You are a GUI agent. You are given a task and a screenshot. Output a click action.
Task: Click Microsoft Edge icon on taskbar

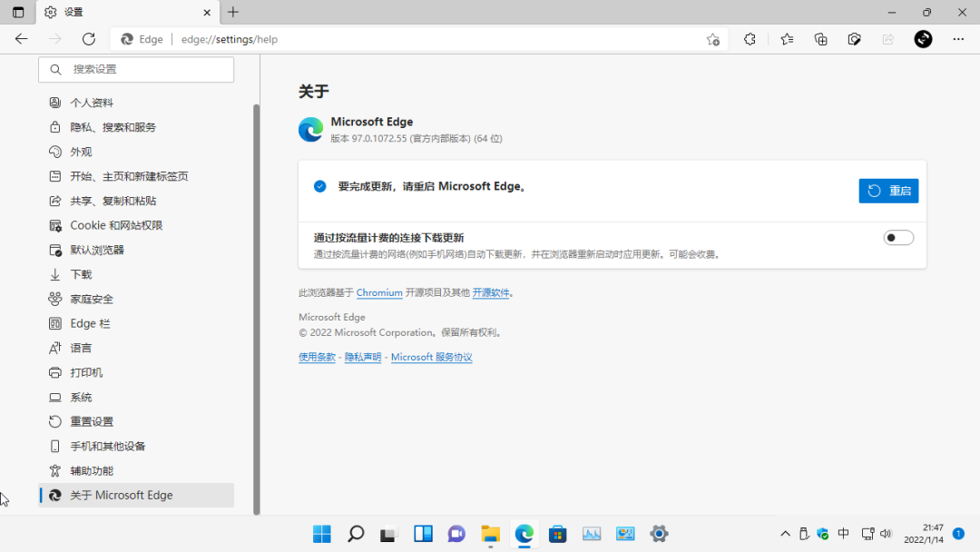click(524, 534)
